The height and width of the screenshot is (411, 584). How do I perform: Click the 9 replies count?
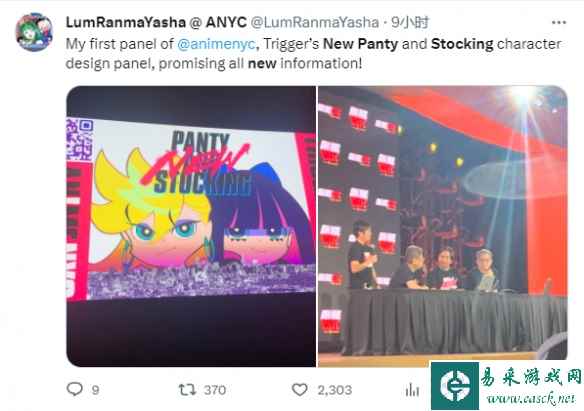95,390
